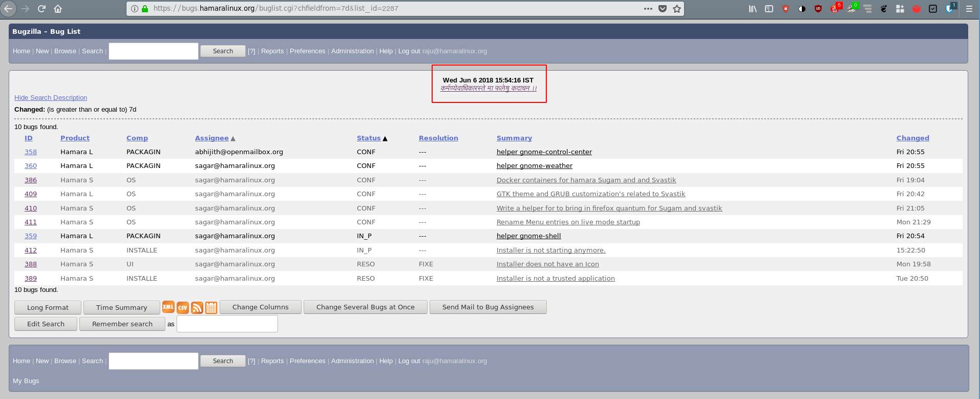
Task: Bookmark this page with the star icon
Action: 677,9
